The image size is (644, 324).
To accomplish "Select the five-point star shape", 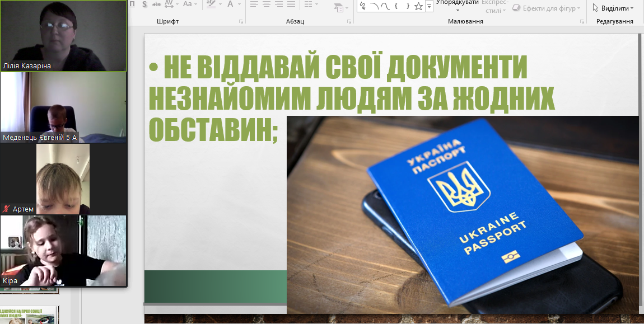I will [418, 6].
